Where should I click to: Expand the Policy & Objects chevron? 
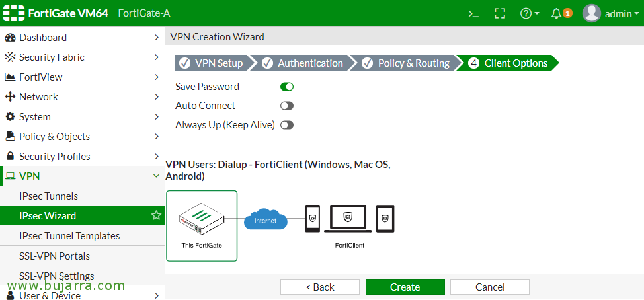point(157,137)
